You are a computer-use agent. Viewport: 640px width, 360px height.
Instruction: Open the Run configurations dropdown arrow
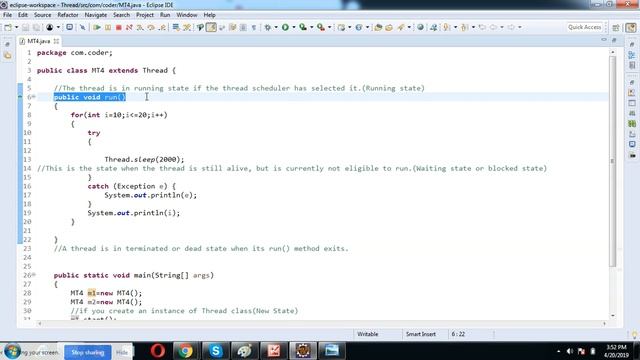click(x=293, y=27)
